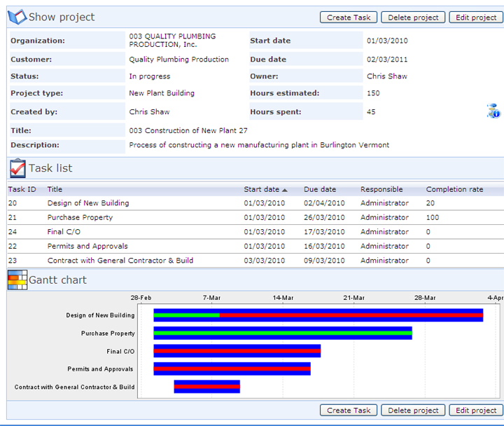The width and height of the screenshot is (504, 426).
Task: Click the Gantt chart grid icon
Action: click(17, 280)
